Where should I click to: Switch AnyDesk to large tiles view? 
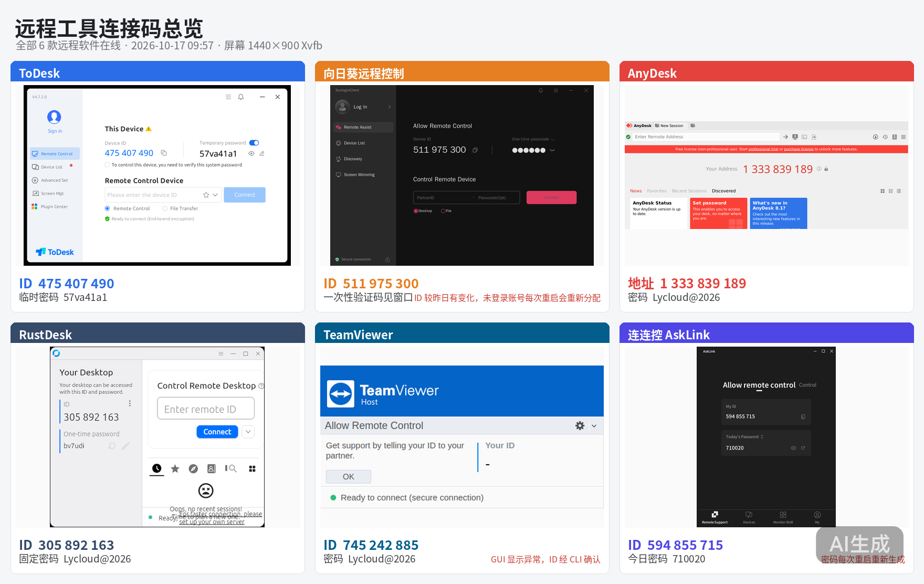pos(883,191)
